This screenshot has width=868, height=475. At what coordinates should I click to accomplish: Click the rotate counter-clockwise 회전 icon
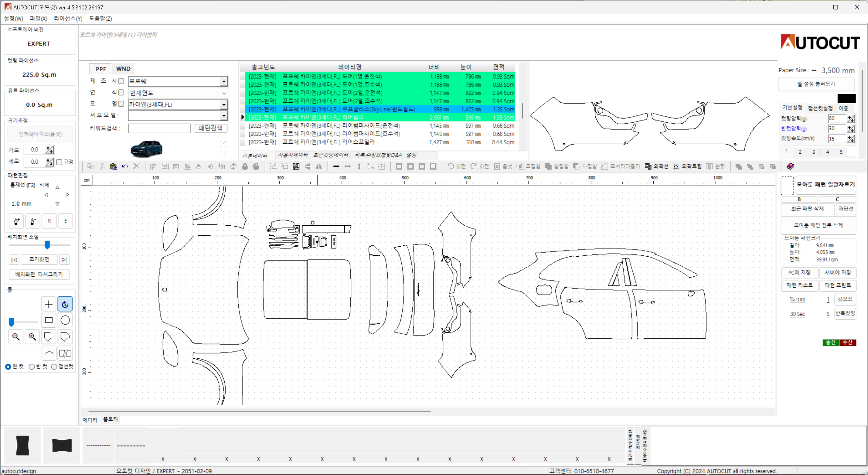[x=456, y=166]
